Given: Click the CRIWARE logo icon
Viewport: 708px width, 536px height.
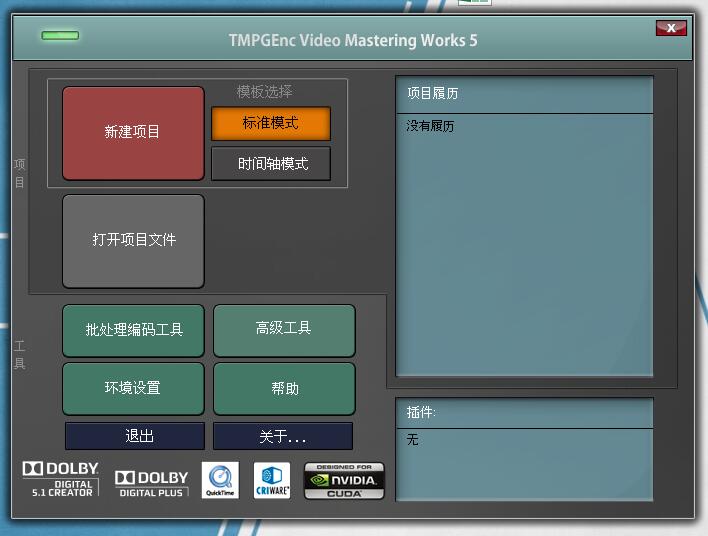Looking at the screenshot, I should (272, 480).
